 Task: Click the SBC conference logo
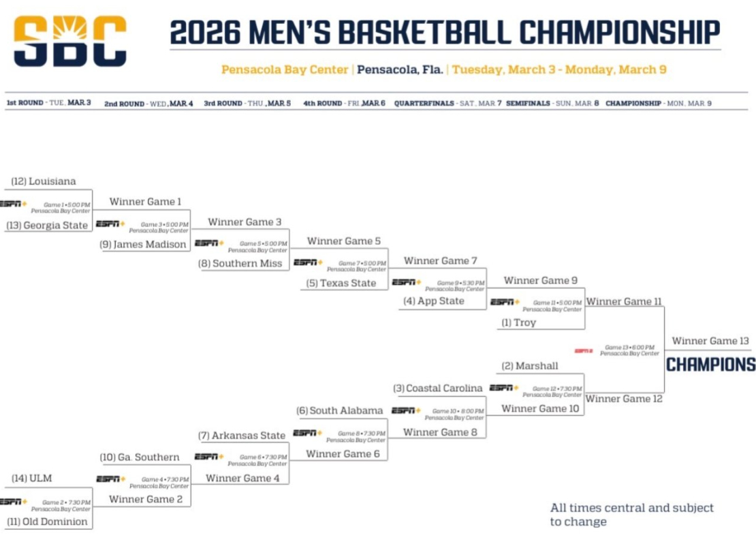70,40
